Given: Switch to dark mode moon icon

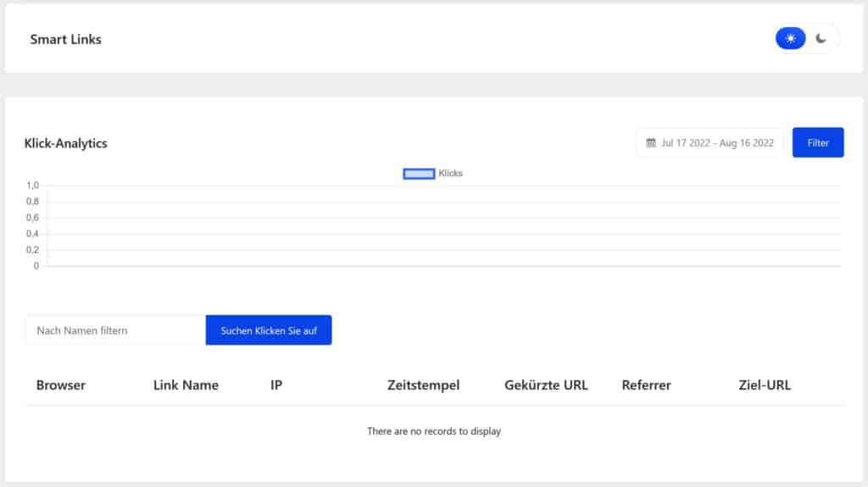Looking at the screenshot, I should (821, 38).
